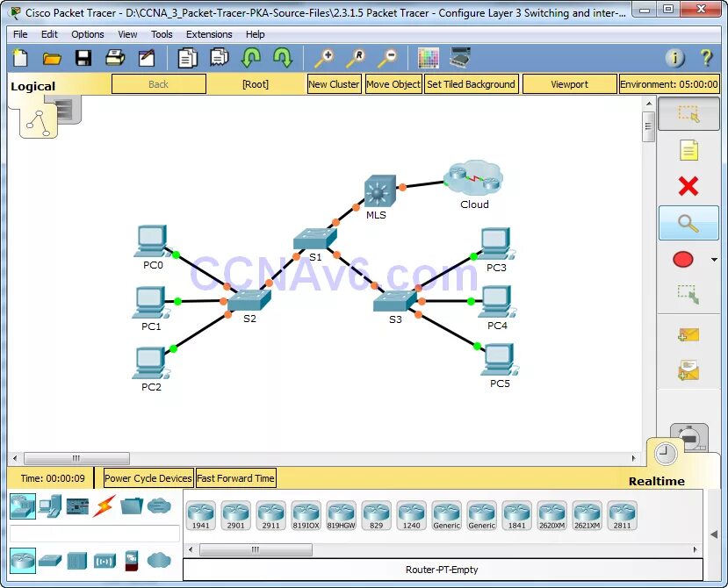The width and height of the screenshot is (728, 588).
Task: Click the workspace horizontal scrollbar thumb
Action: coord(76,458)
